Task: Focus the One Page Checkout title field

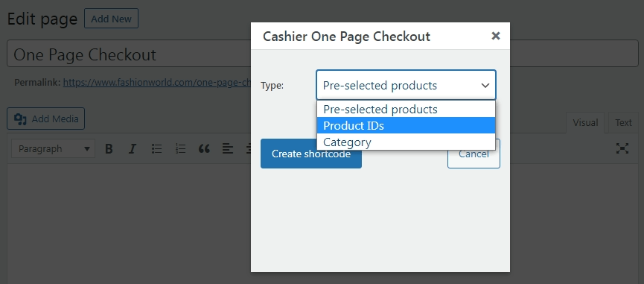Action: point(322,54)
